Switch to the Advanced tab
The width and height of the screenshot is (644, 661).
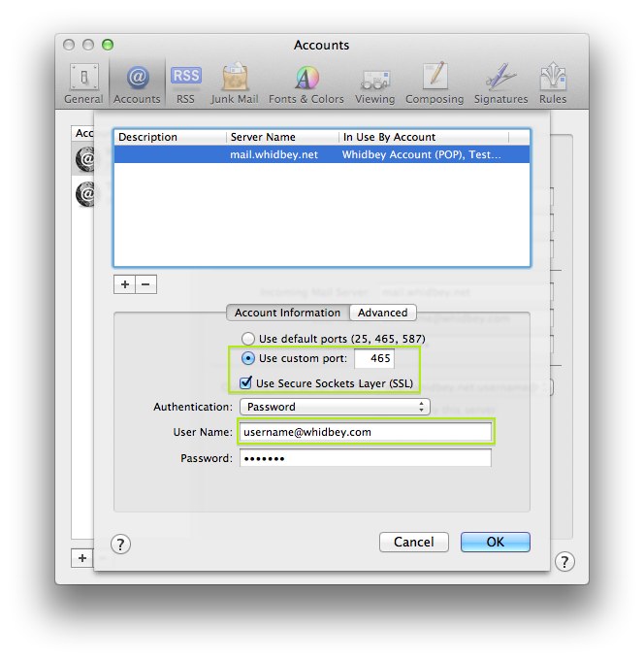click(x=383, y=313)
